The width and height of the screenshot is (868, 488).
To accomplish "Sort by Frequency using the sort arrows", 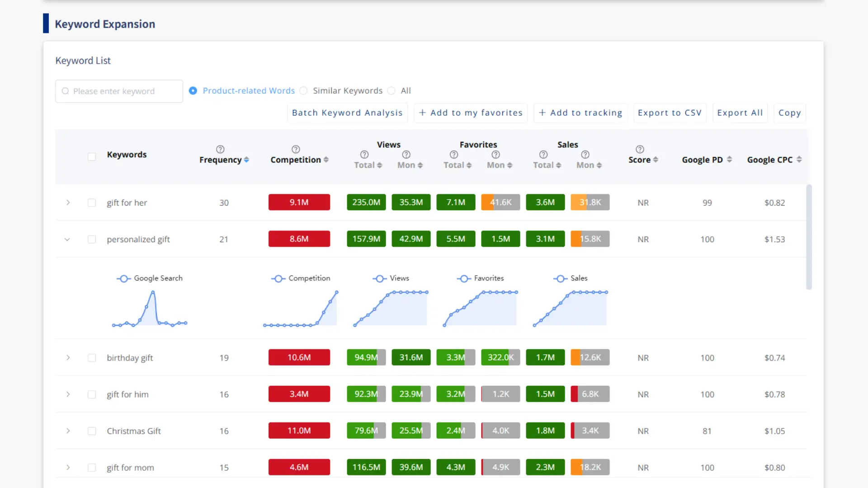I will click(246, 160).
